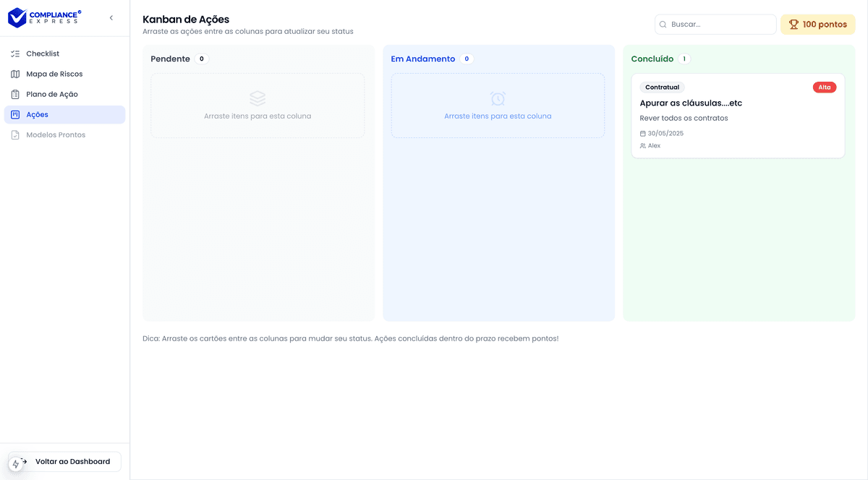Click the Em Andamento count badge
Screen dimensions: 868x480
467,59
